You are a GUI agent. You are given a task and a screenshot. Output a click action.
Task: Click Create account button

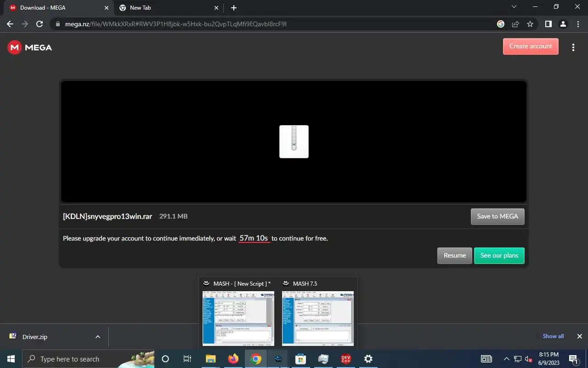point(531,46)
